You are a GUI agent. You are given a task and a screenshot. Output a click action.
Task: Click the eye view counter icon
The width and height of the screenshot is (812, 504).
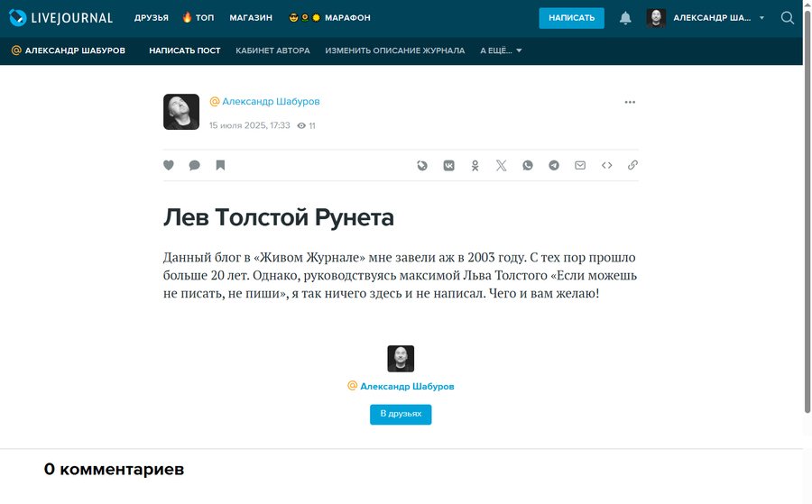tap(301, 125)
